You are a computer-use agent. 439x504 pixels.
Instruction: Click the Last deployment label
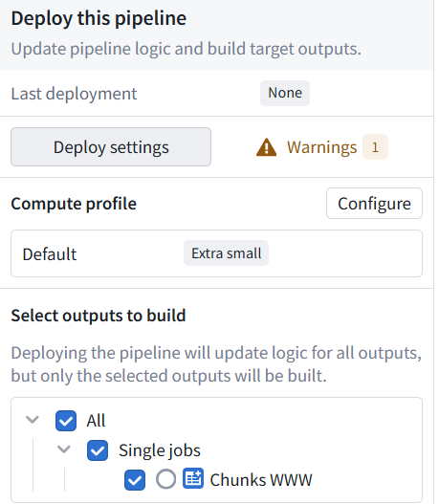pyautogui.click(x=74, y=94)
